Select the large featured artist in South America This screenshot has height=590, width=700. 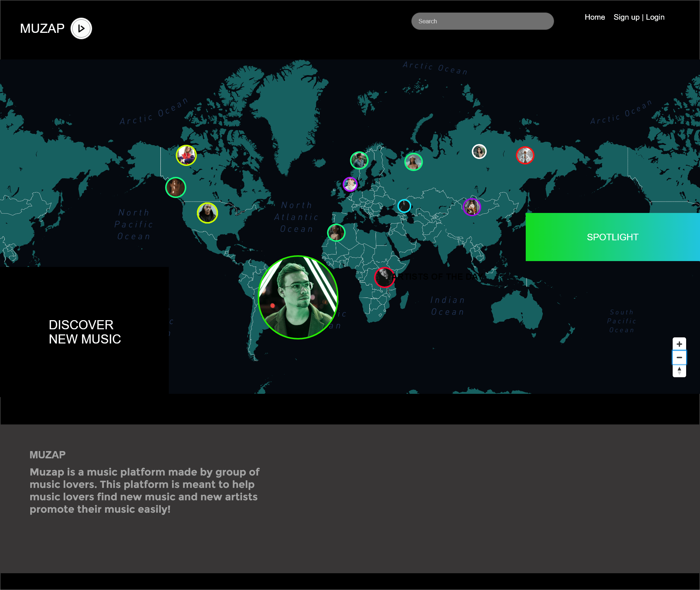[x=298, y=297]
